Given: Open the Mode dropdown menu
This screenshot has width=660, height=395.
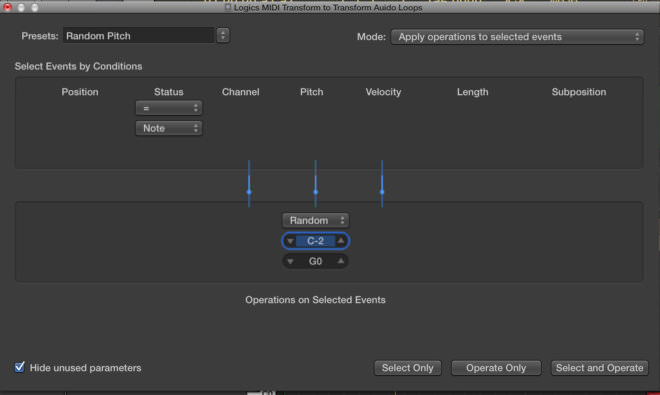Looking at the screenshot, I should (517, 37).
